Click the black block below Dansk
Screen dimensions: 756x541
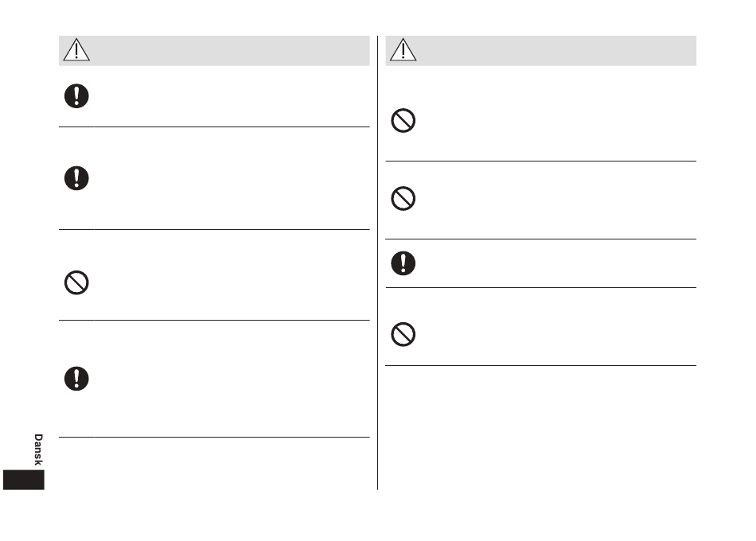24,480
